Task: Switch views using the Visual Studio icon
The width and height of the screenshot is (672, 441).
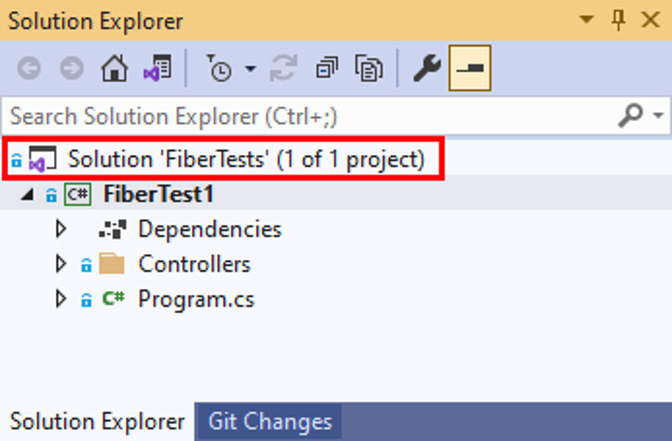Action: pos(156,69)
